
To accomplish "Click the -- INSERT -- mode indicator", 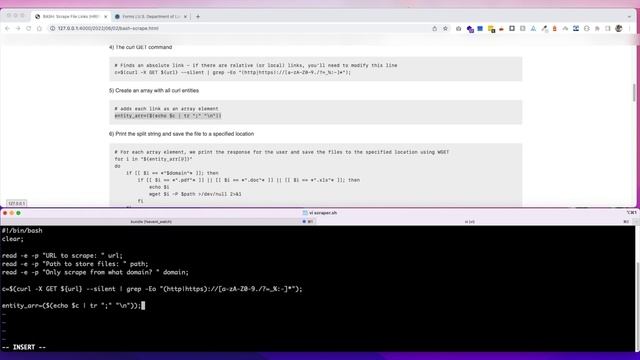I will (24, 347).
